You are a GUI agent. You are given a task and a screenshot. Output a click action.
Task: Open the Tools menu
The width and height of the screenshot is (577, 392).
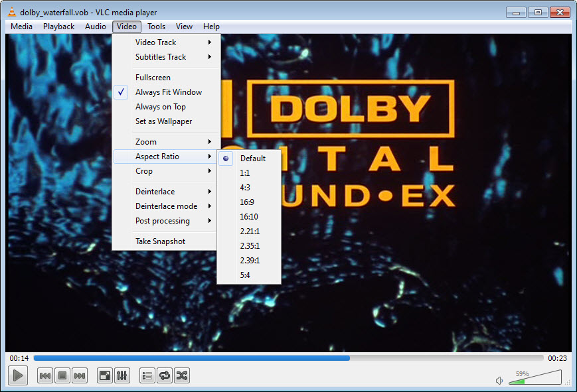coord(157,27)
